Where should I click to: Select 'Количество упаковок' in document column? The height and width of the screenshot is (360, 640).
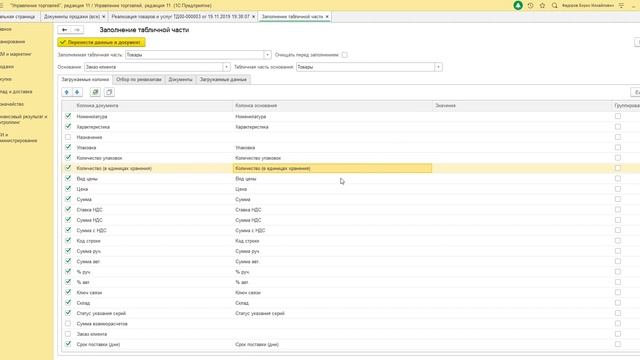pos(99,158)
